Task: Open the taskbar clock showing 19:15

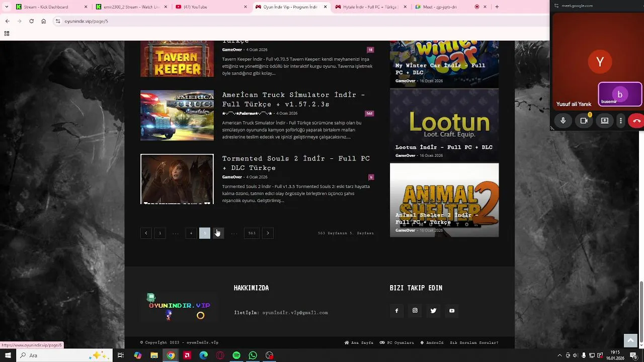Action: point(615,355)
